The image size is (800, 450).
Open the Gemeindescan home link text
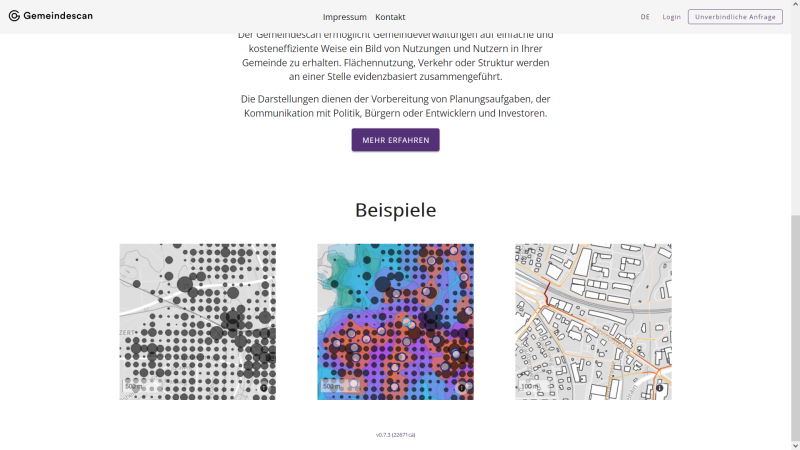[58, 16]
